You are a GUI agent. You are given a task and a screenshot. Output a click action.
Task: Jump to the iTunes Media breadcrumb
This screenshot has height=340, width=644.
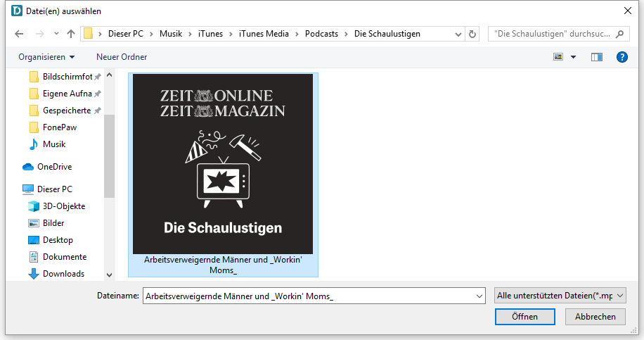click(264, 34)
